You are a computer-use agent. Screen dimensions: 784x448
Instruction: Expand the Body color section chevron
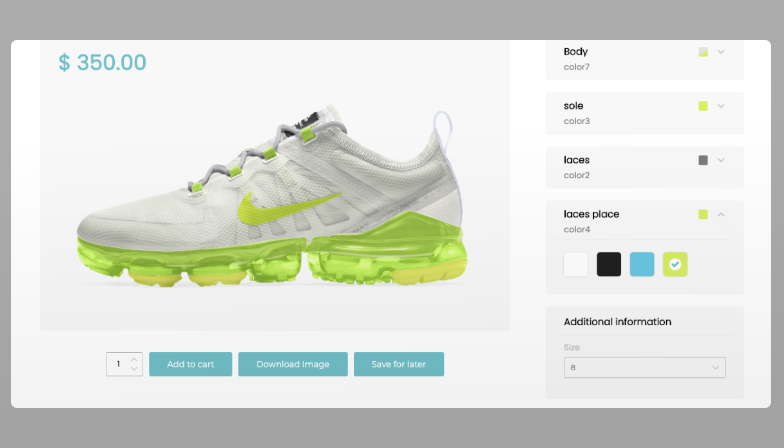720,52
